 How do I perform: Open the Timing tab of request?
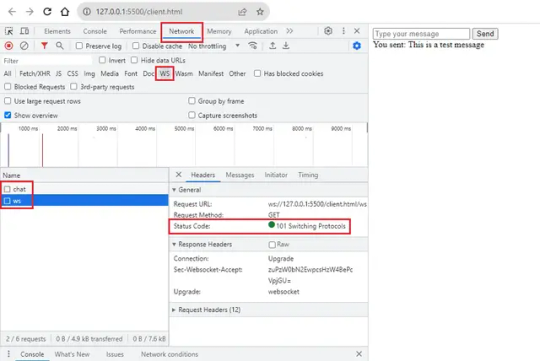308,175
